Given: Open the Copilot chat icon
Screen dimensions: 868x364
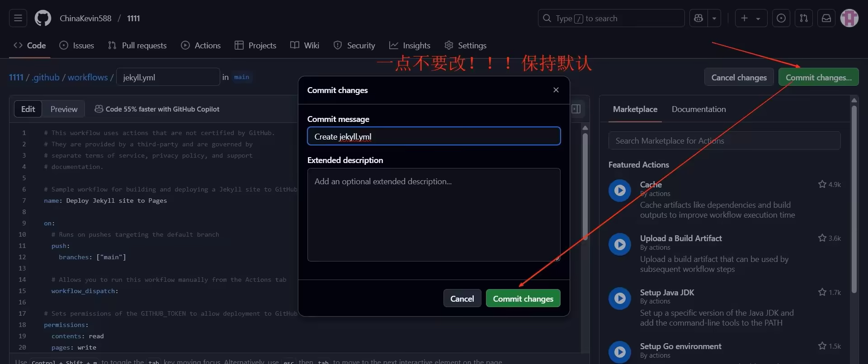Looking at the screenshot, I should coord(698,18).
